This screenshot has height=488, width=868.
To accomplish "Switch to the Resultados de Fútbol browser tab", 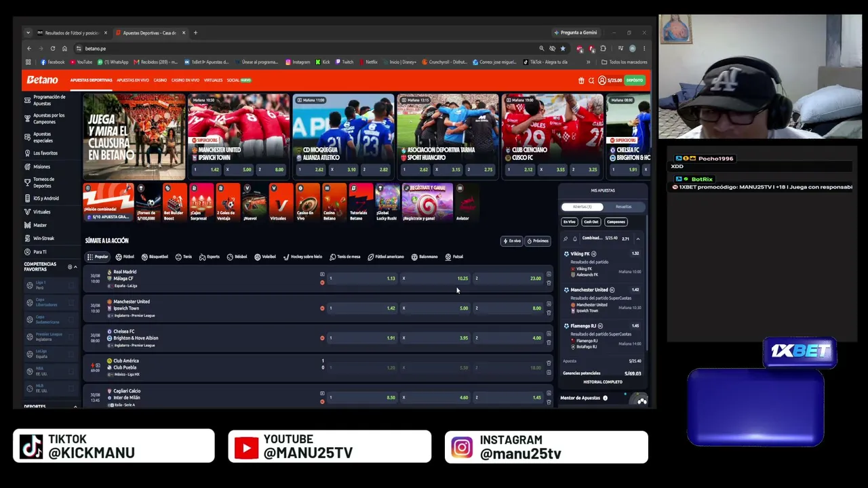I will click(x=73, y=33).
